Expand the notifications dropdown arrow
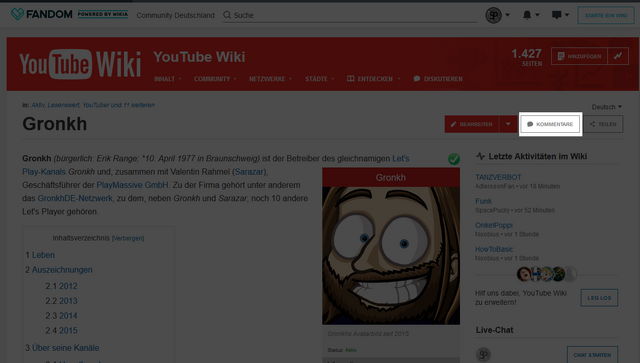This screenshot has height=363, width=640. click(x=537, y=15)
